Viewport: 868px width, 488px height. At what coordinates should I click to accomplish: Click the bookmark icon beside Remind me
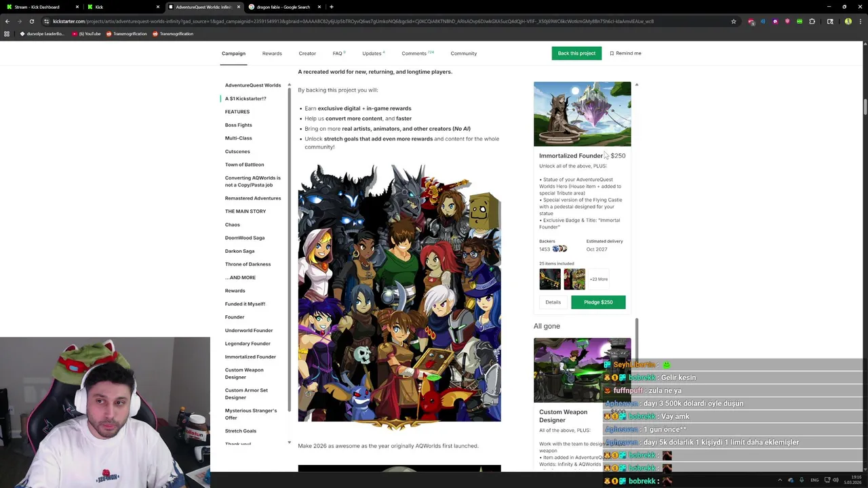(612, 53)
